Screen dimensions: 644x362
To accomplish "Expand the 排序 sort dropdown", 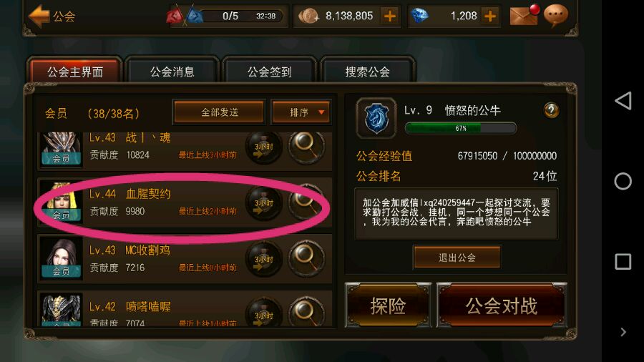I will click(x=301, y=112).
